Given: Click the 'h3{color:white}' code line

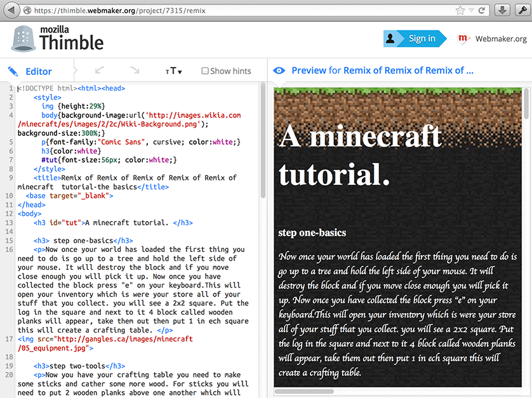Looking at the screenshot, I should point(71,151).
